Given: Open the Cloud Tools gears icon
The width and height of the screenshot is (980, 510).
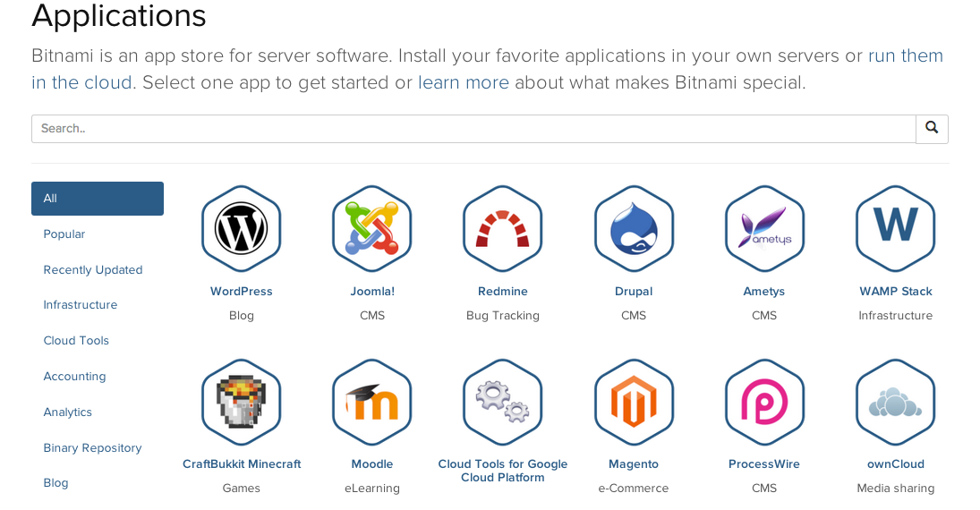Looking at the screenshot, I should tap(502, 402).
